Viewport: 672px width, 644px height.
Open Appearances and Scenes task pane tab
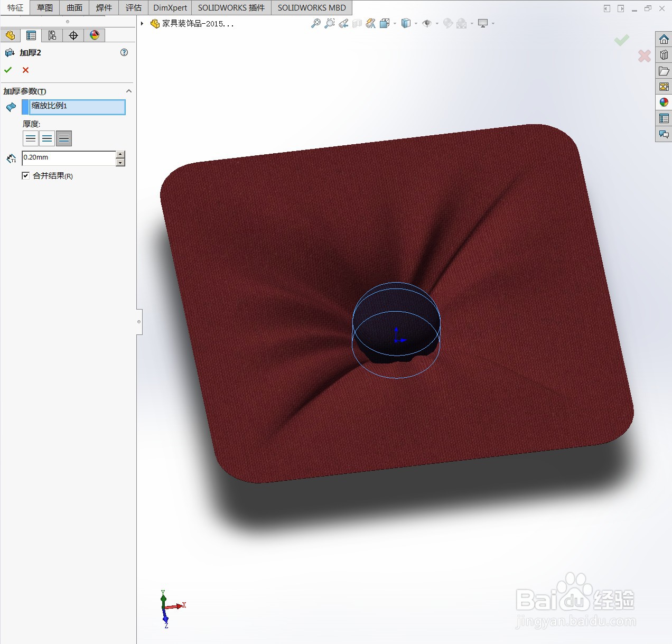pyautogui.click(x=664, y=102)
